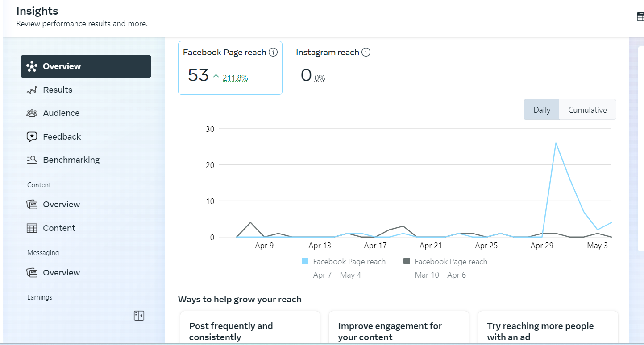
Task: Click the 0% Instagram change link
Action: pos(320,78)
